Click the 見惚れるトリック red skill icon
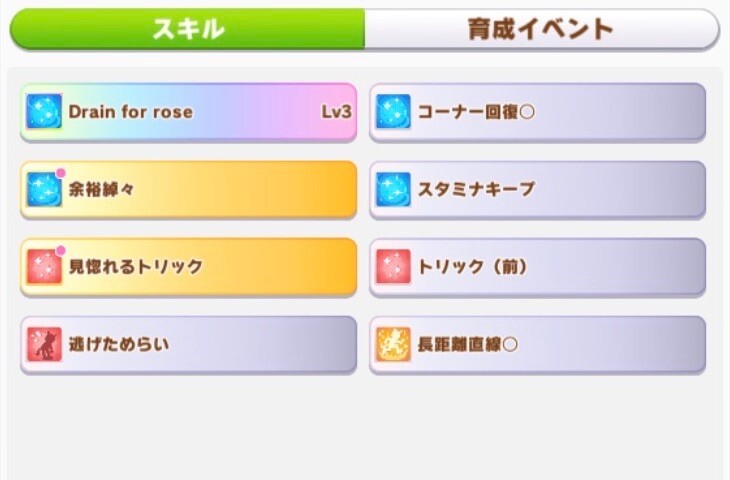Image resolution: width=730 pixels, height=480 pixels. click(44, 267)
